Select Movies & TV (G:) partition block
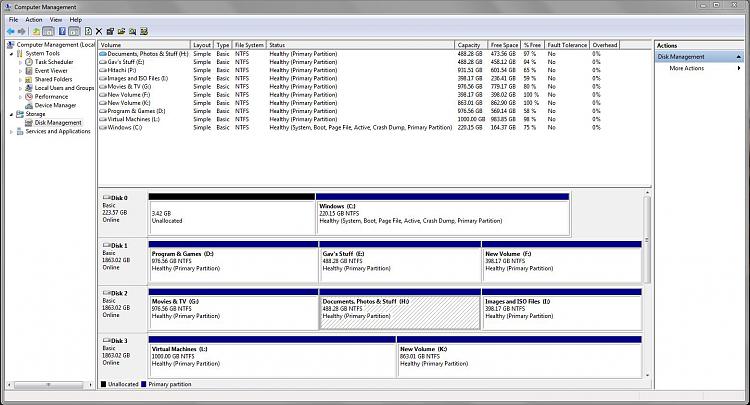This screenshot has width=750, height=405. [233, 309]
